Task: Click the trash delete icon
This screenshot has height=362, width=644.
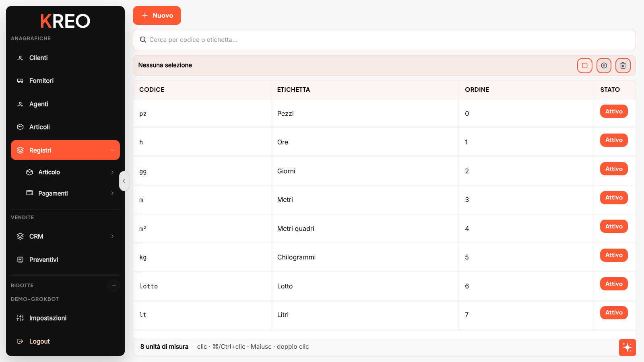Action: coord(623,66)
